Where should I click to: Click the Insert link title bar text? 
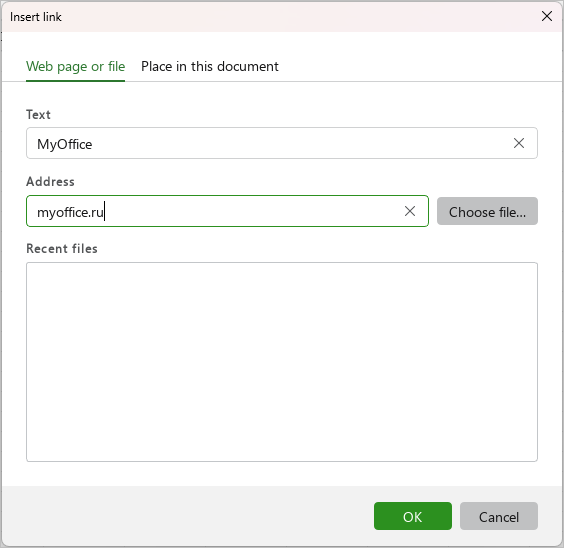[x=36, y=17]
